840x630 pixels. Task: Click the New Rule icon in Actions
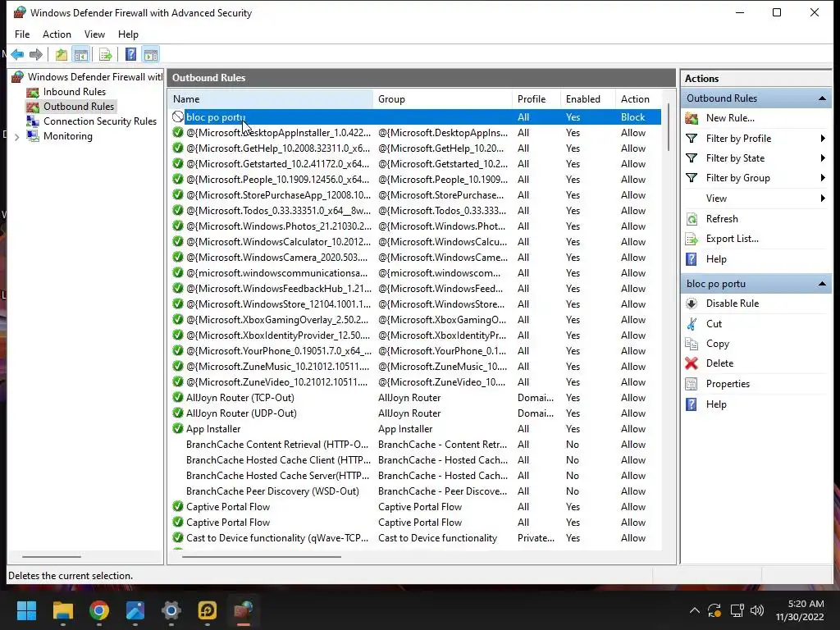point(692,118)
